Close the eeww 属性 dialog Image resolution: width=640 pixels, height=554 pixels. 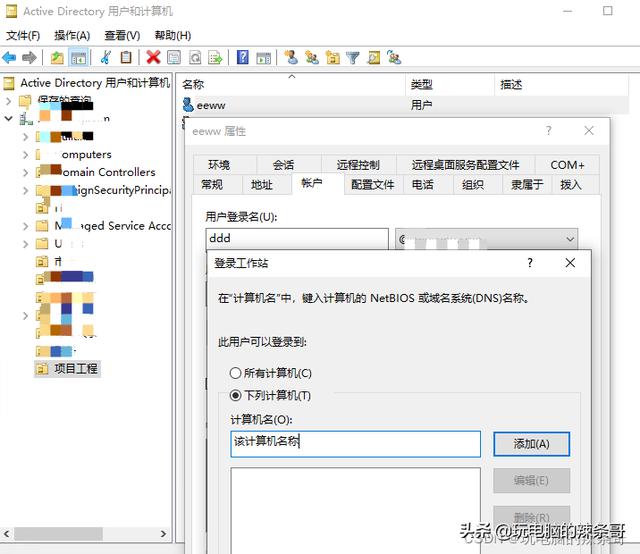[589, 131]
